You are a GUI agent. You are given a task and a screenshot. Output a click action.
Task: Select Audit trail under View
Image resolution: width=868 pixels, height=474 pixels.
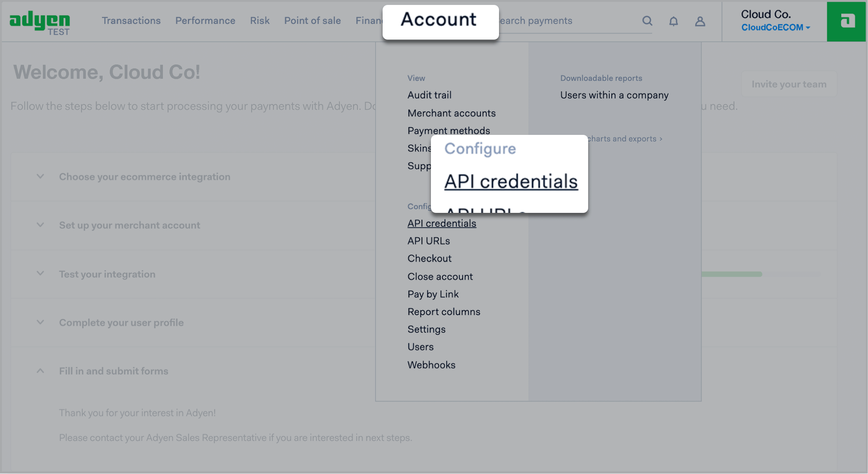pos(429,95)
